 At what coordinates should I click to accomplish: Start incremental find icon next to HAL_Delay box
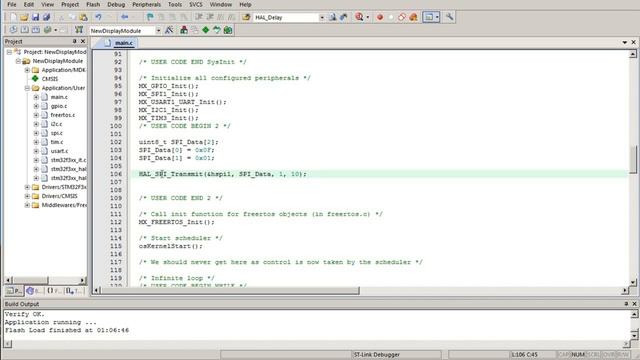tap(344, 17)
